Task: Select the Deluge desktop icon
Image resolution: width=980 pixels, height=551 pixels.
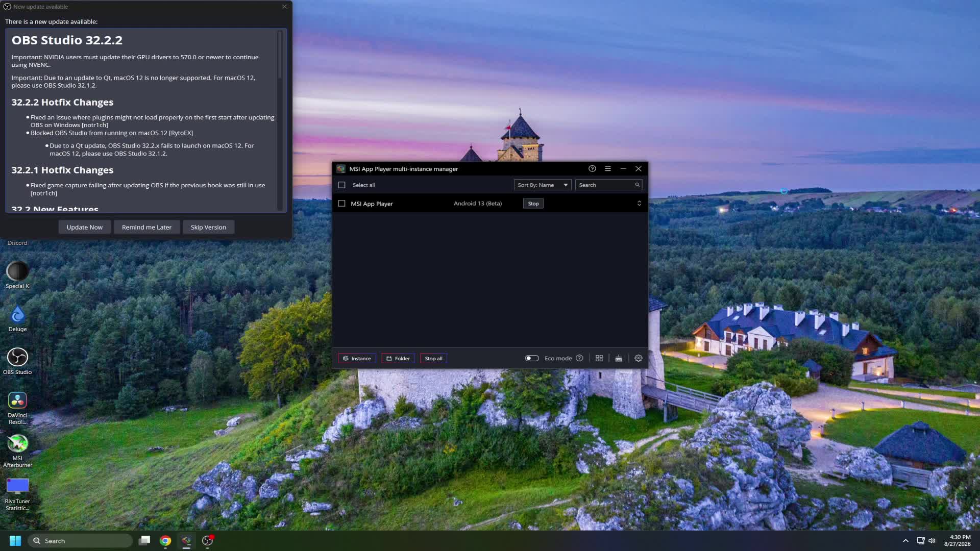Action: 17,318
